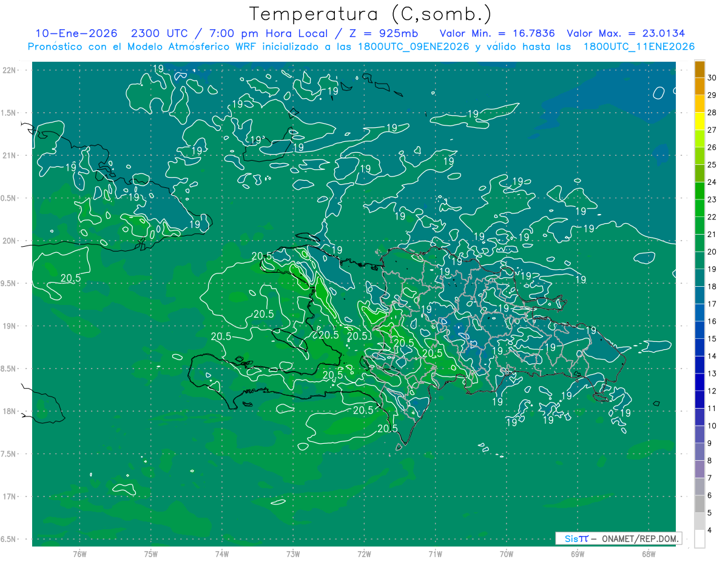This screenshot has height=562, width=728.
Task: Click the latitude axis label '18N'
Action: 10,411
